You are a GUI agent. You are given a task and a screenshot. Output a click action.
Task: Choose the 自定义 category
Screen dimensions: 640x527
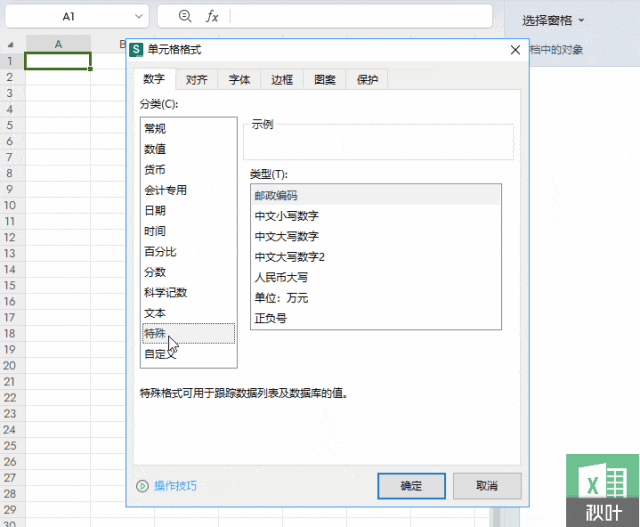pos(188,354)
